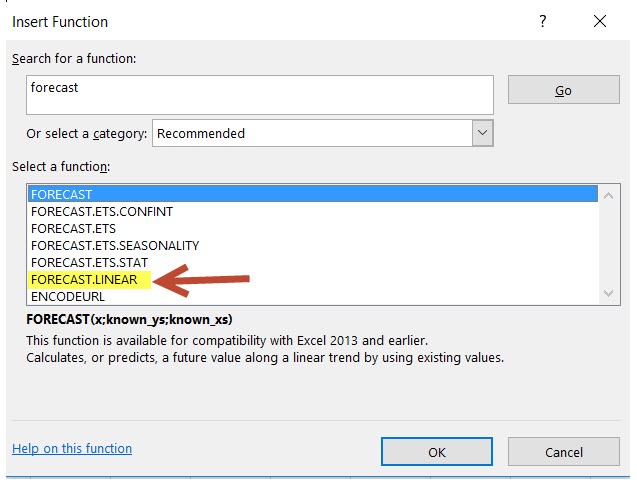Click the Insert Function title bar
The height and width of the screenshot is (482, 637).
[250, 21]
